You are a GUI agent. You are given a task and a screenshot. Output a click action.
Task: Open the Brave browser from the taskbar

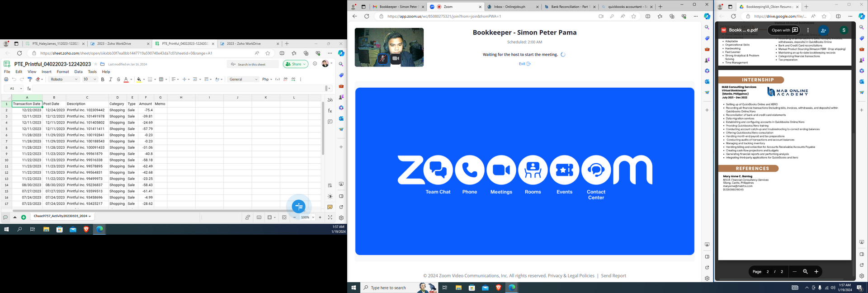[x=86, y=230]
